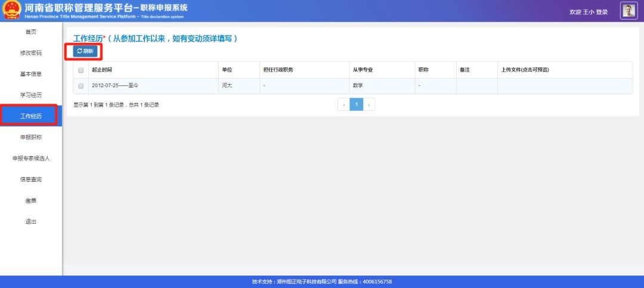This screenshot has width=644, height=288.
Task: Open 基本信息 in the sidebar
Action: tap(31, 74)
